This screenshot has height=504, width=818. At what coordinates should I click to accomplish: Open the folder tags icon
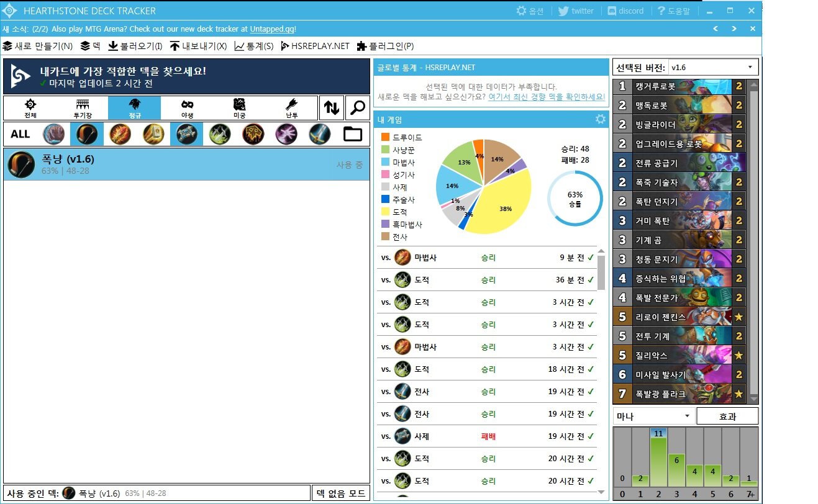[x=353, y=133]
